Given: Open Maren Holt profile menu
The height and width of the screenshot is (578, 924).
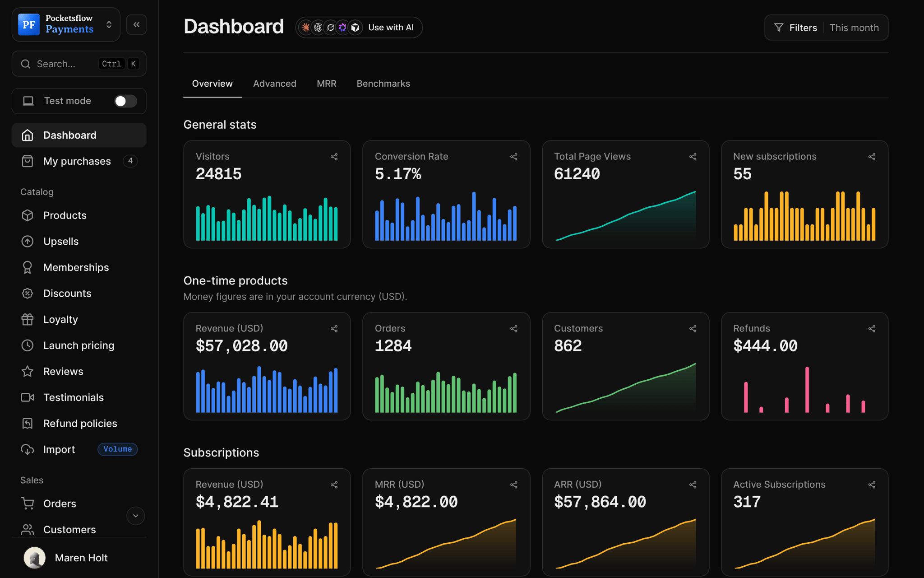Looking at the screenshot, I should [x=79, y=558].
